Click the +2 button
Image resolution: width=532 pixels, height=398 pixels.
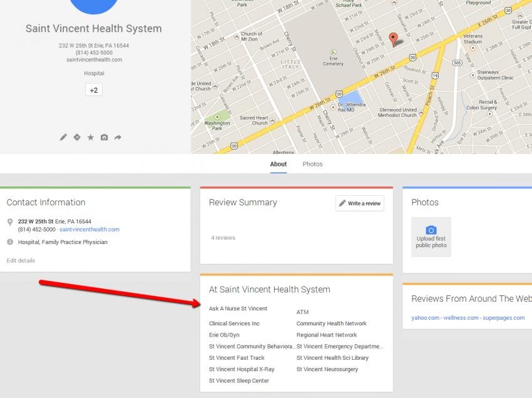pyautogui.click(x=94, y=90)
